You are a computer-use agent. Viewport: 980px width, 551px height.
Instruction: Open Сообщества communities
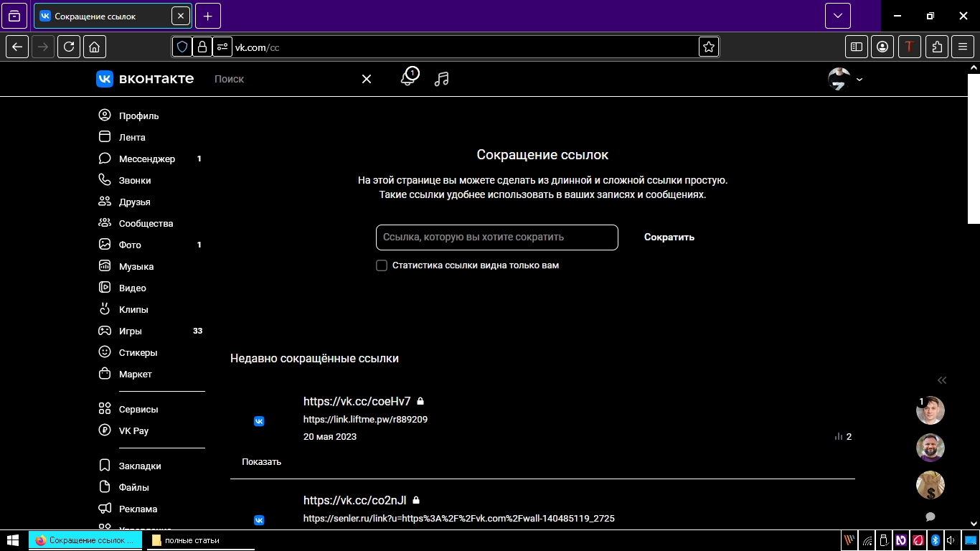(146, 223)
